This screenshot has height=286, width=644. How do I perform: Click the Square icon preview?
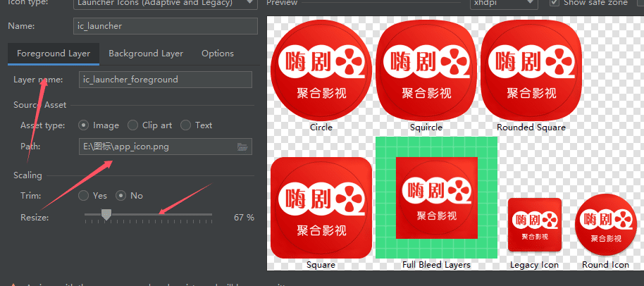click(321, 208)
